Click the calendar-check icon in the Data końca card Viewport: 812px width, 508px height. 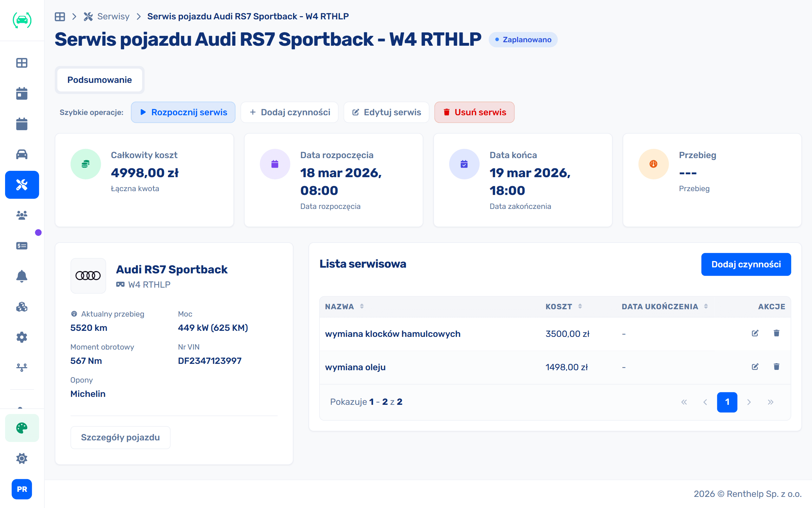[464, 164]
